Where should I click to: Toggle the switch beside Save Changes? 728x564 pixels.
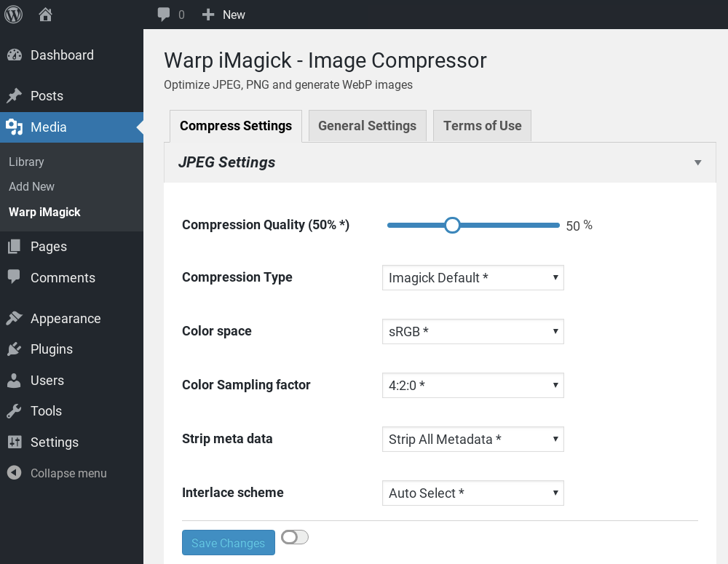tap(295, 537)
